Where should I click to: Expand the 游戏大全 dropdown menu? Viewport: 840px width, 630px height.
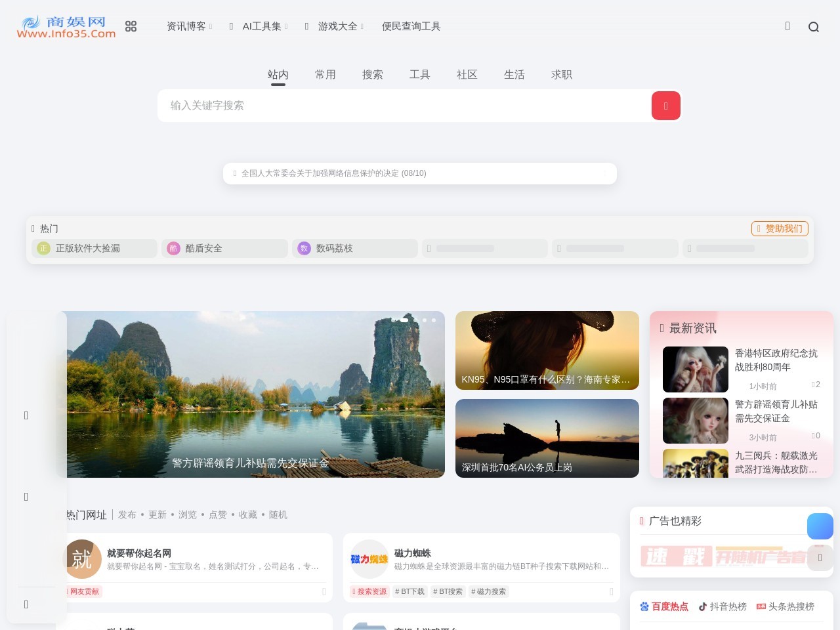334,26
